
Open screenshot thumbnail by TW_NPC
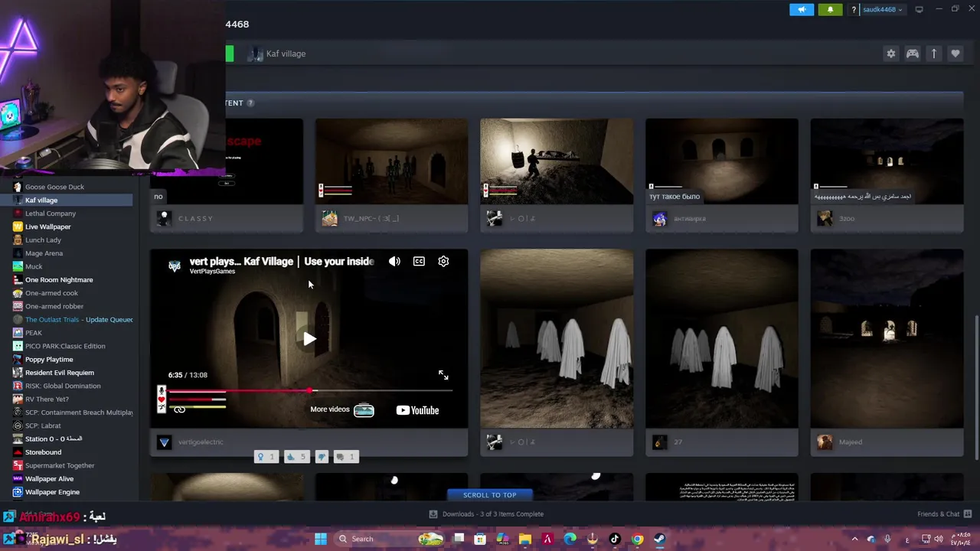click(x=391, y=161)
